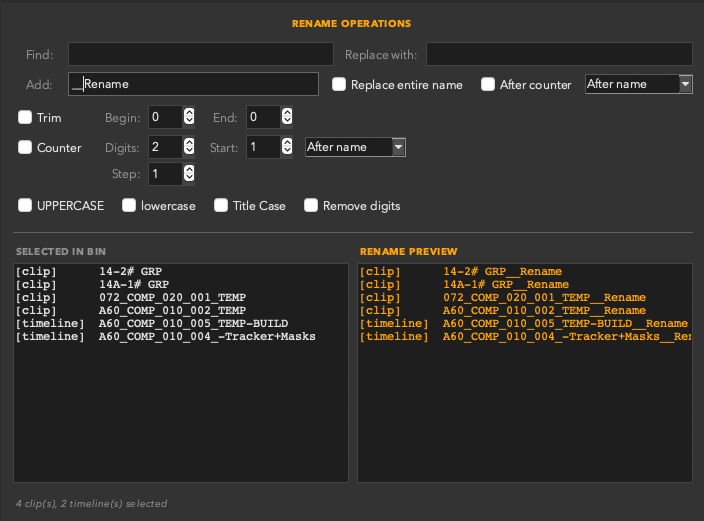Click the Trim Begin value field
The image size is (704, 521).
pos(166,117)
